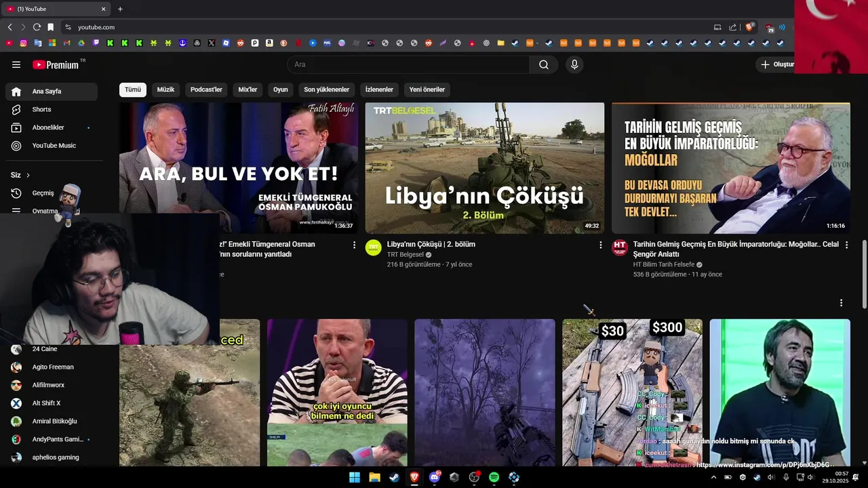Open the 'Libya'nın Çöküşü' video thumbnail
Image resolution: width=868 pixels, height=488 pixels.
coord(485,168)
